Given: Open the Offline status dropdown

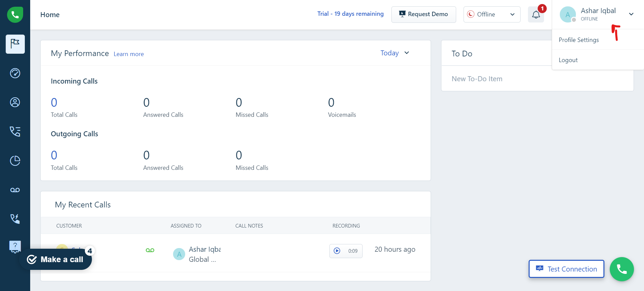Looking at the screenshot, I should [x=492, y=14].
